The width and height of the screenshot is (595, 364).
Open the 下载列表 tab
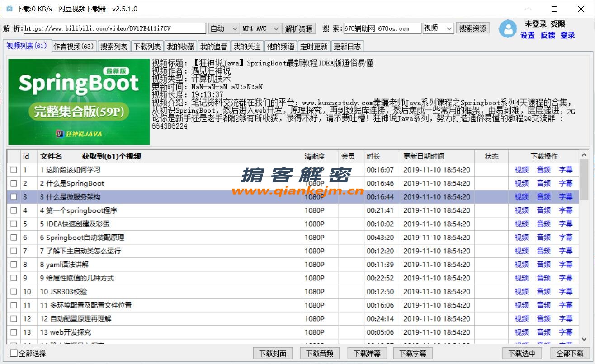tap(147, 46)
